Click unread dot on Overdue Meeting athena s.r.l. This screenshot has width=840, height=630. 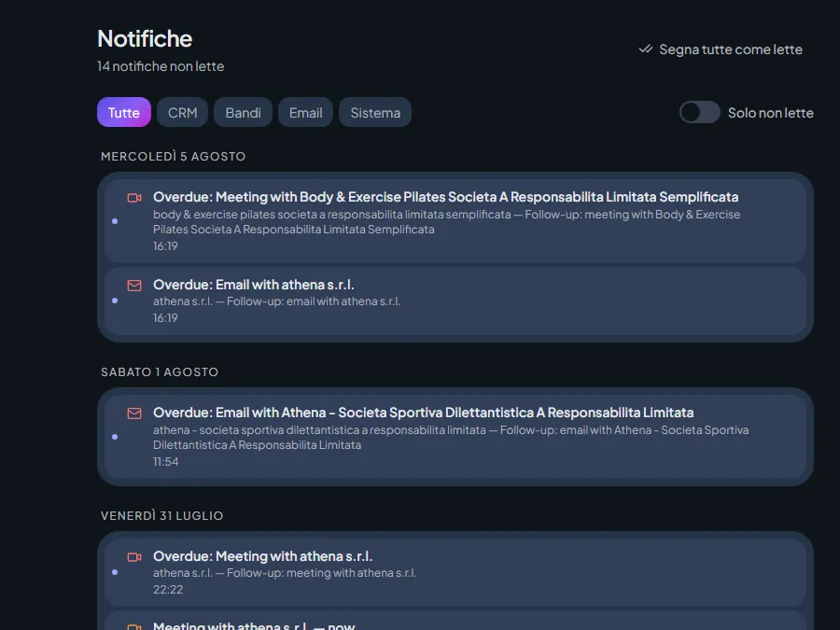pos(115,573)
